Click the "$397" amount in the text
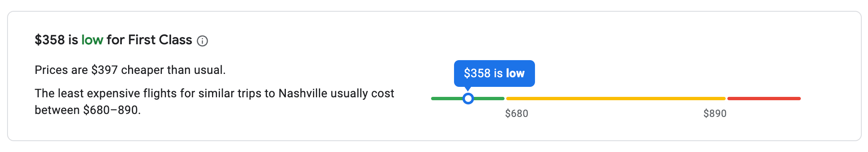The width and height of the screenshot is (868, 152). 104,70
